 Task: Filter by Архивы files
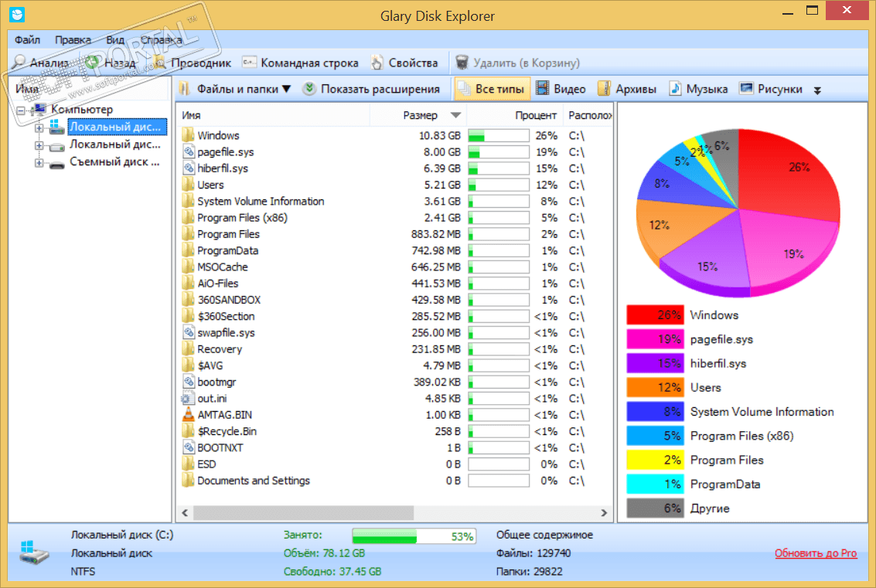627,89
